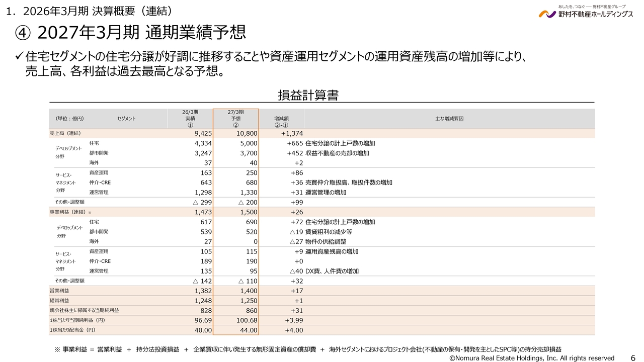The height and width of the screenshot is (362, 644).
Task: Select the 10,800 sales forecast cell
Action: (247, 134)
